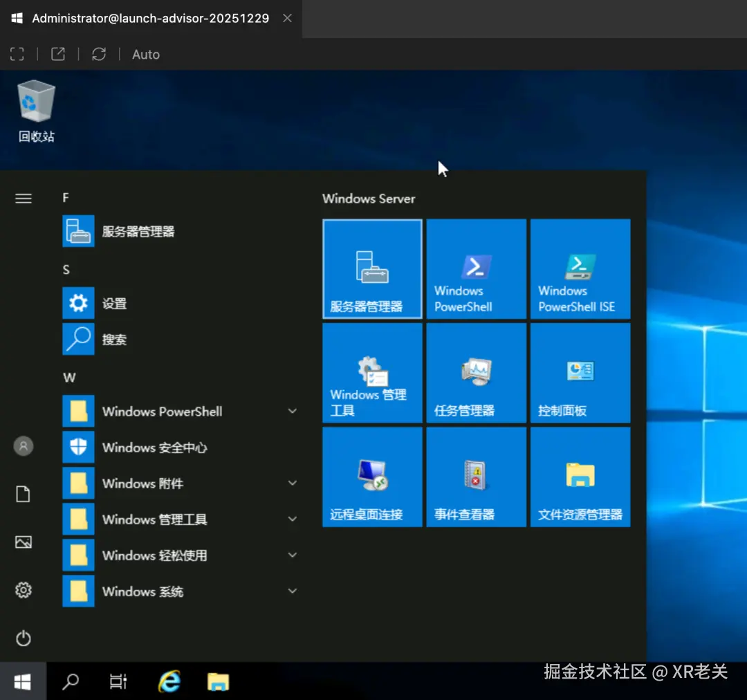Viewport: 747px width, 700px height.
Task: Click the Windows Start button on taskbar
Action: [23, 681]
